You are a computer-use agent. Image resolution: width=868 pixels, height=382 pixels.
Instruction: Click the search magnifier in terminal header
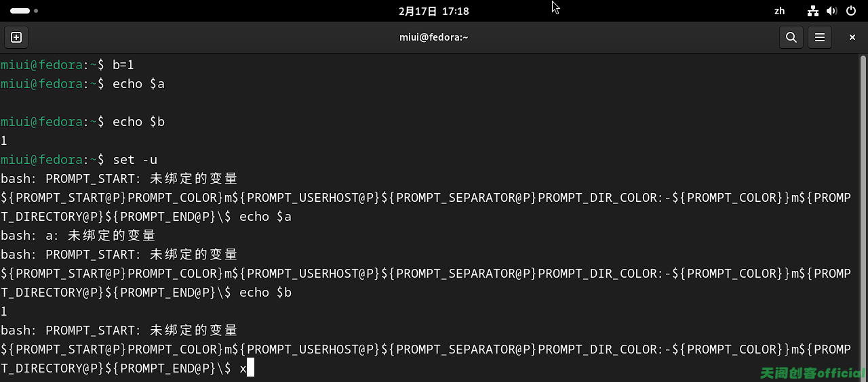791,37
